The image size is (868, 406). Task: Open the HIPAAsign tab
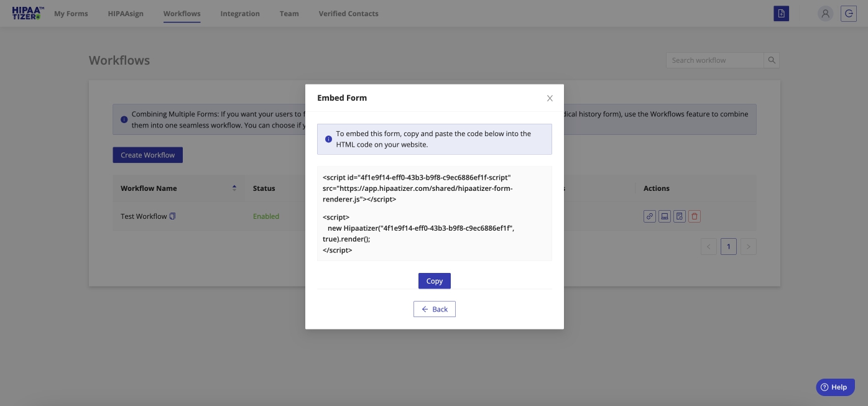[126, 14]
